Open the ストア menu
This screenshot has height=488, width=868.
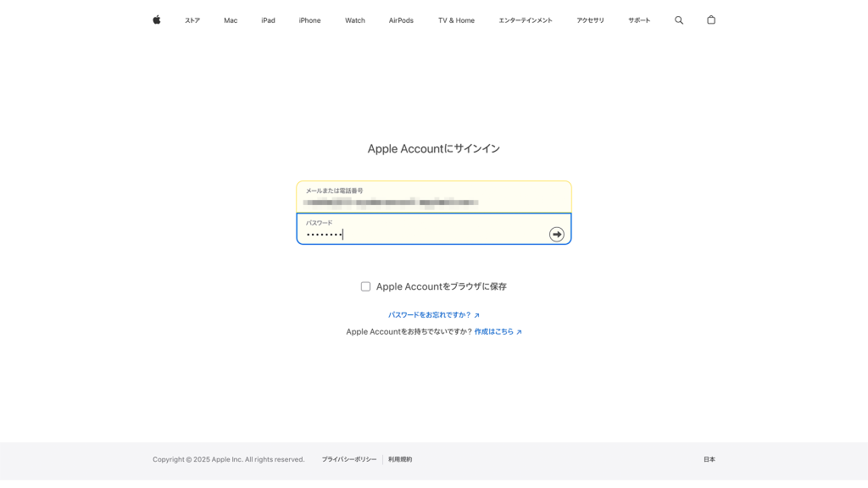click(192, 20)
